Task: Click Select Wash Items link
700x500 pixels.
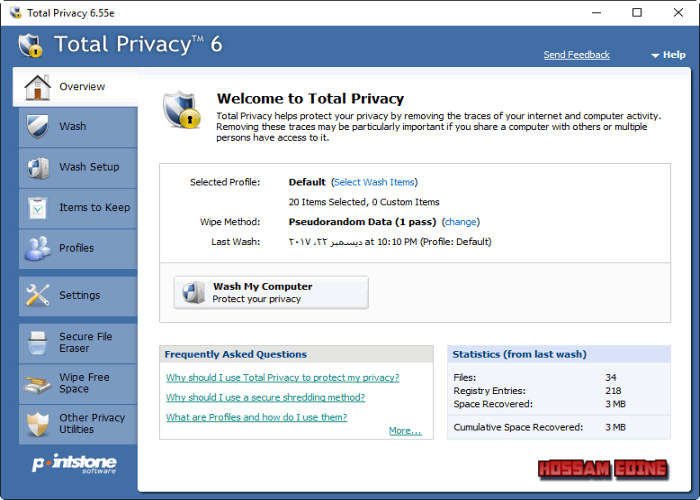Action: tap(374, 182)
